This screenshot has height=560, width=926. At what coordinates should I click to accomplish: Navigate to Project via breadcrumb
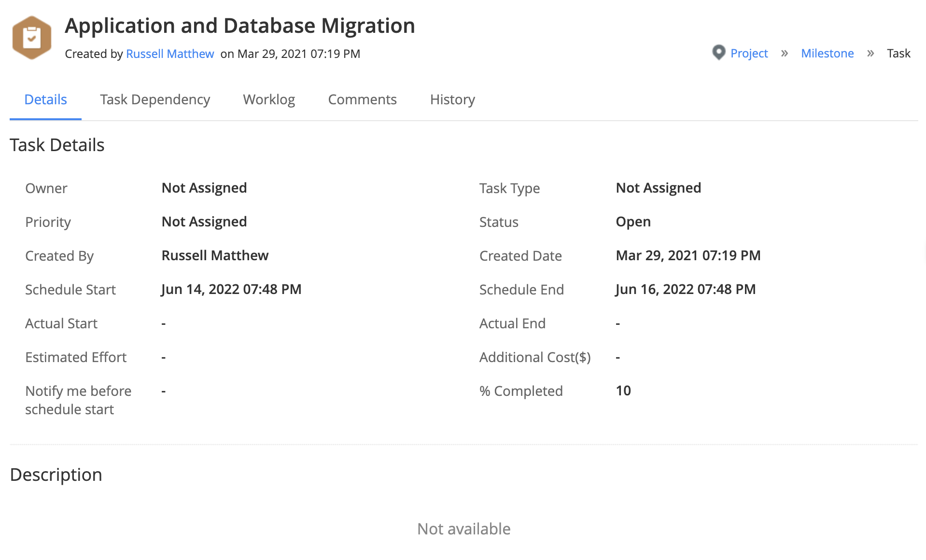pyautogui.click(x=749, y=53)
